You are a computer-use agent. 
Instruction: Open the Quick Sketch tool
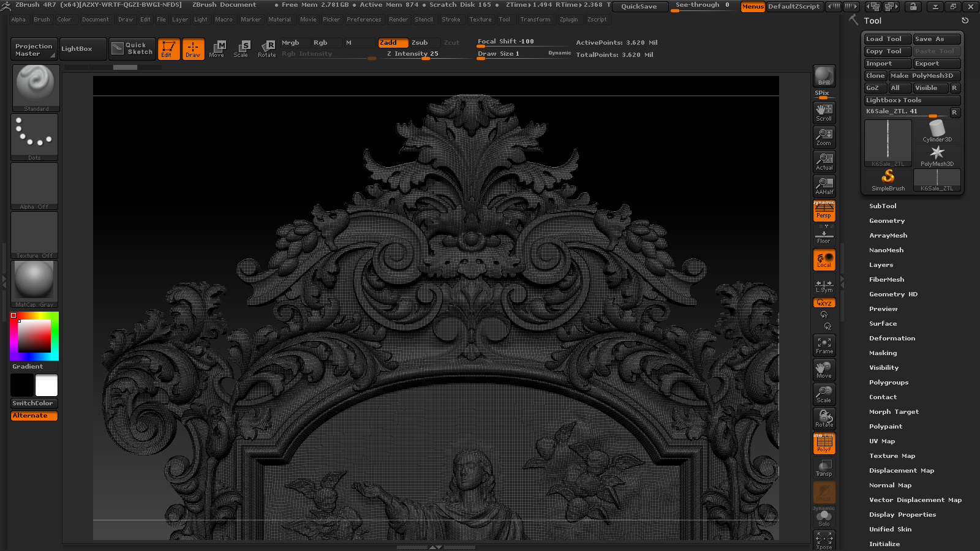[132, 48]
